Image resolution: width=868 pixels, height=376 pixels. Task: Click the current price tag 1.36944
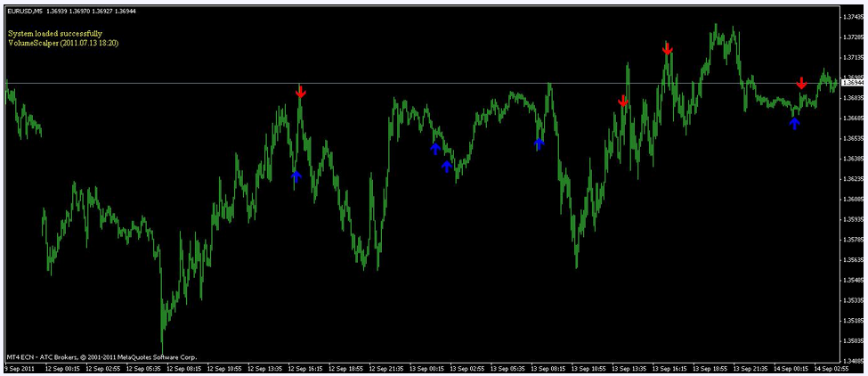coord(854,83)
